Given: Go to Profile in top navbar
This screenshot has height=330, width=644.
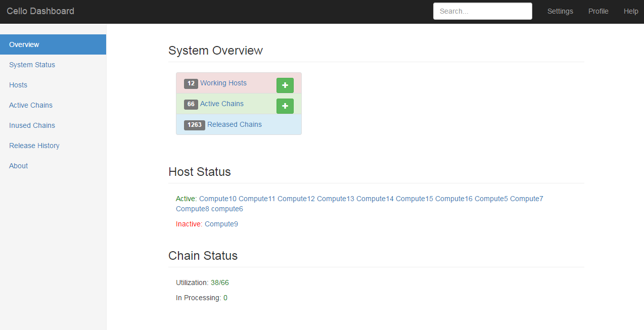Looking at the screenshot, I should coord(598,11).
